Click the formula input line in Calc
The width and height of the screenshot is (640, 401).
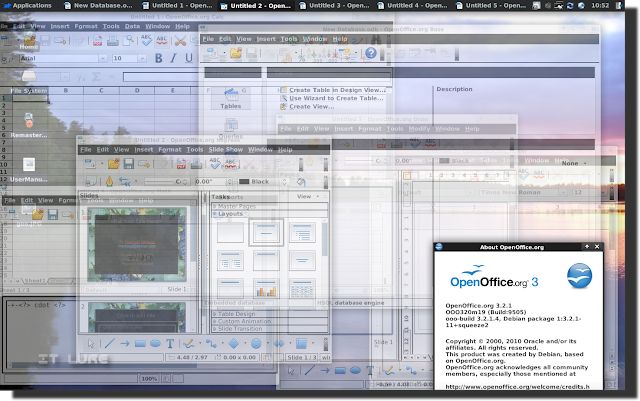coord(257,76)
